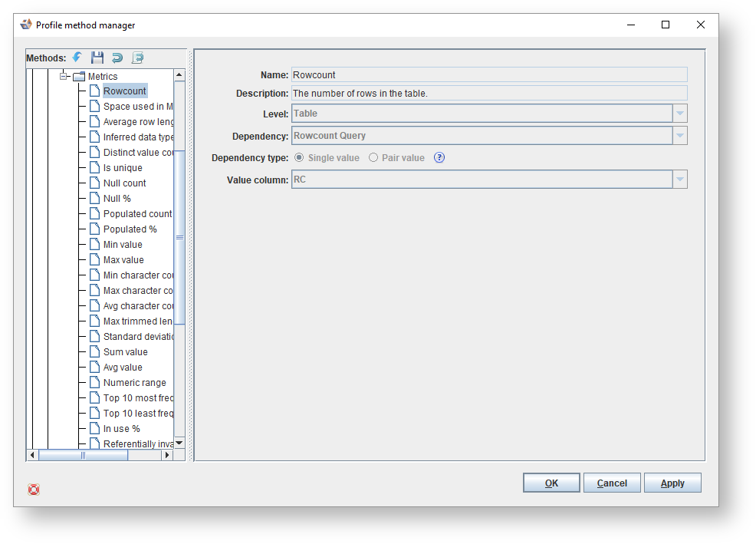This screenshot has height=544, width=756.
Task: Select the Single value radio button
Action: [299, 157]
